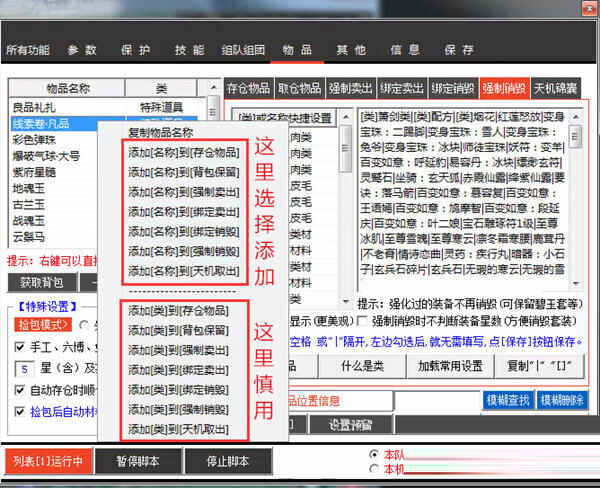
Task: Choose 添加[名称]到[存仓物品]
Action: [184, 152]
